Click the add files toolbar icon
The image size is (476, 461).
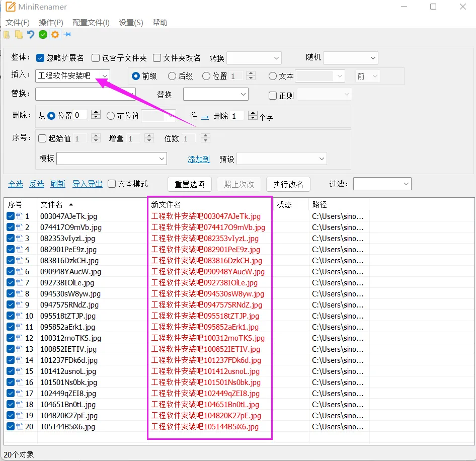[x=19, y=35]
